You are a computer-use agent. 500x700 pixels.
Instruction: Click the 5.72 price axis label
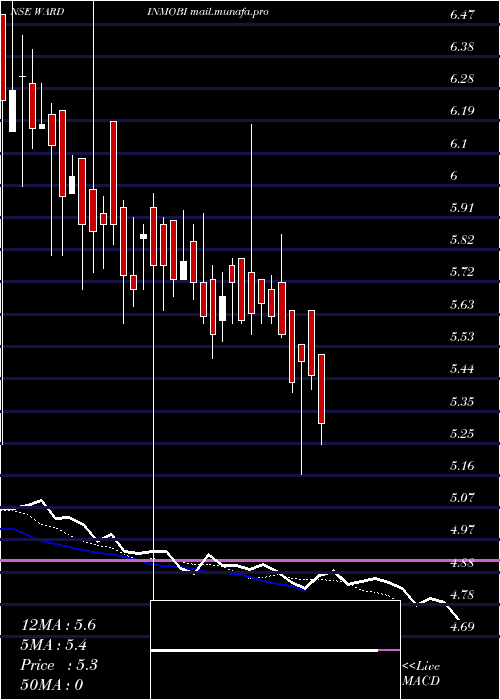(x=462, y=272)
